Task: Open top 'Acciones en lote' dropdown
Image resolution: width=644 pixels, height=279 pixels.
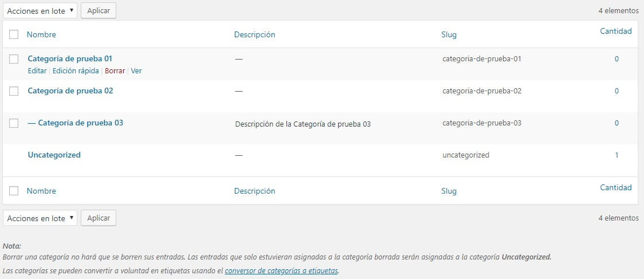Action: coord(40,10)
